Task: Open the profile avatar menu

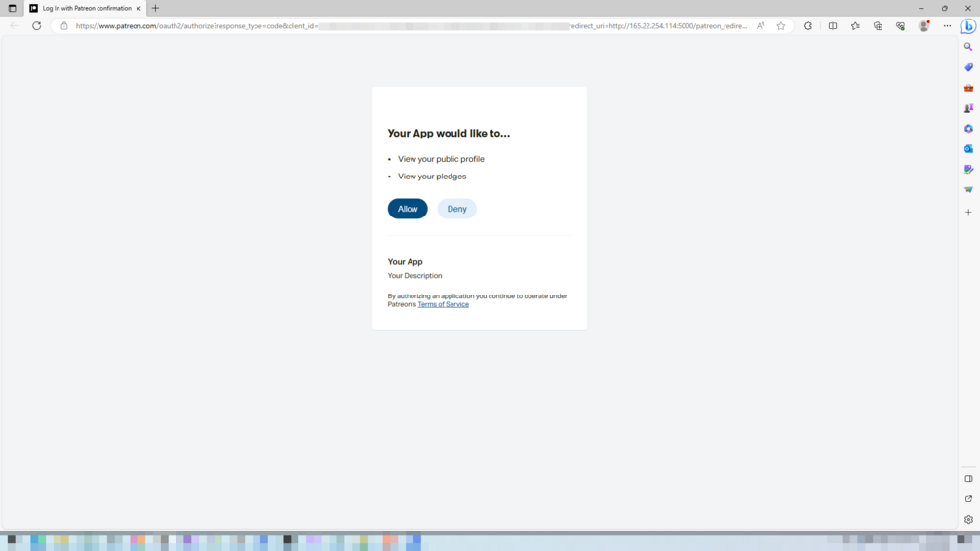Action: coord(923,26)
